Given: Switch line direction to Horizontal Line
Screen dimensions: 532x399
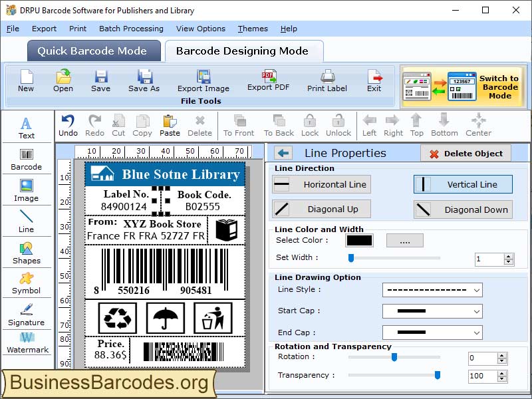Looking at the screenshot, I should tap(321, 184).
